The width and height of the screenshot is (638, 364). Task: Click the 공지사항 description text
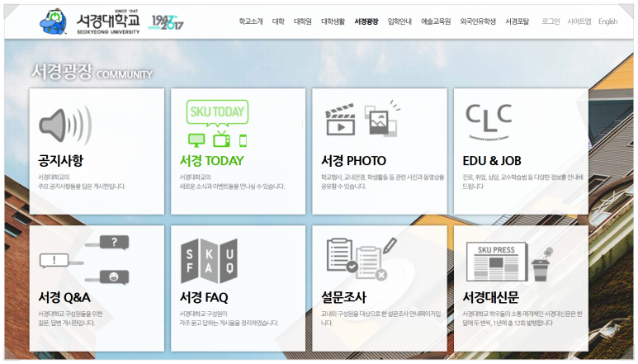(x=82, y=182)
